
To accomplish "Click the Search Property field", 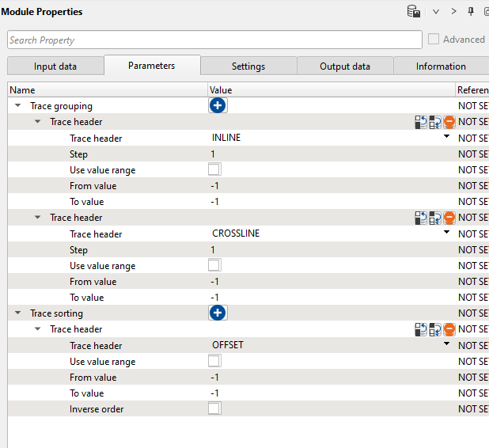I will click(x=214, y=40).
